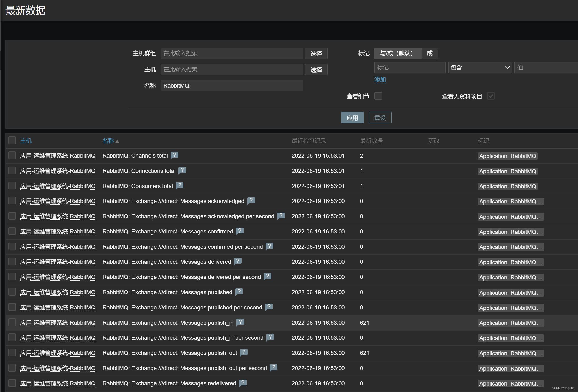The width and height of the screenshot is (578, 392).
Task: Click the 标记 tag name field
Action: 410,67
